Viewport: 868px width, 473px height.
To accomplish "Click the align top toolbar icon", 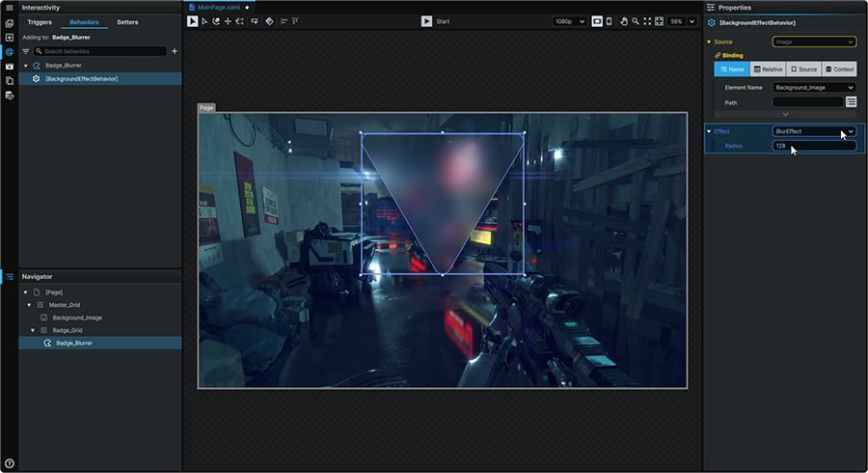I will pos(295,21).
